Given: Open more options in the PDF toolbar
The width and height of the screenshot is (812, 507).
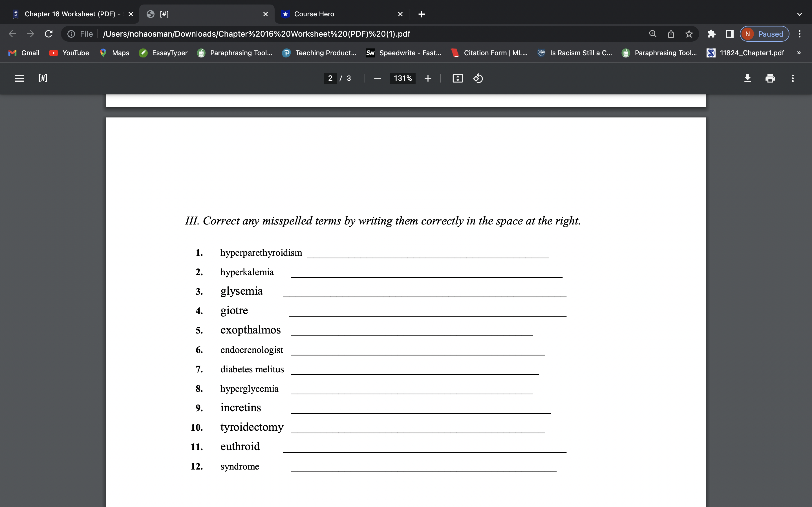Looking at the screenshot, I should point(793,78).
